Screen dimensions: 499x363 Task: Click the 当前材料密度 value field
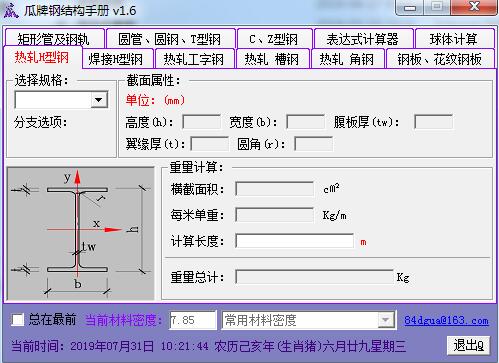click(x=193, y=320)
